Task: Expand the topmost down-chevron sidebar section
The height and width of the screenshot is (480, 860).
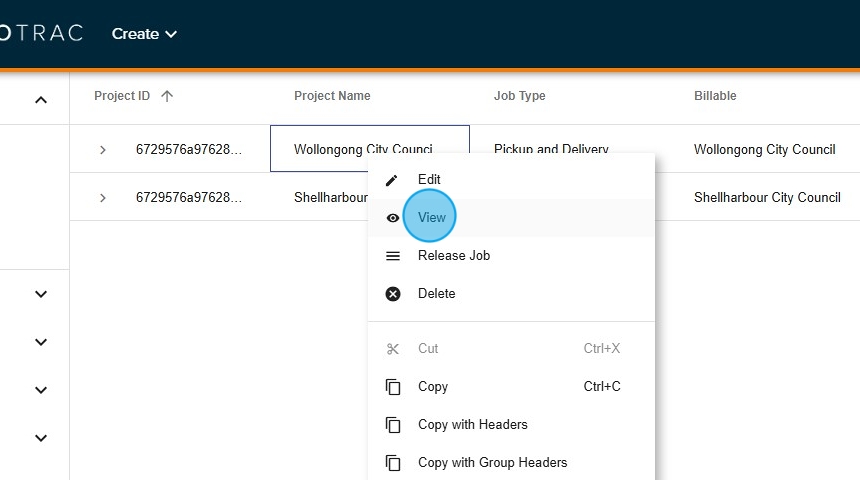Action: point(41,294)
